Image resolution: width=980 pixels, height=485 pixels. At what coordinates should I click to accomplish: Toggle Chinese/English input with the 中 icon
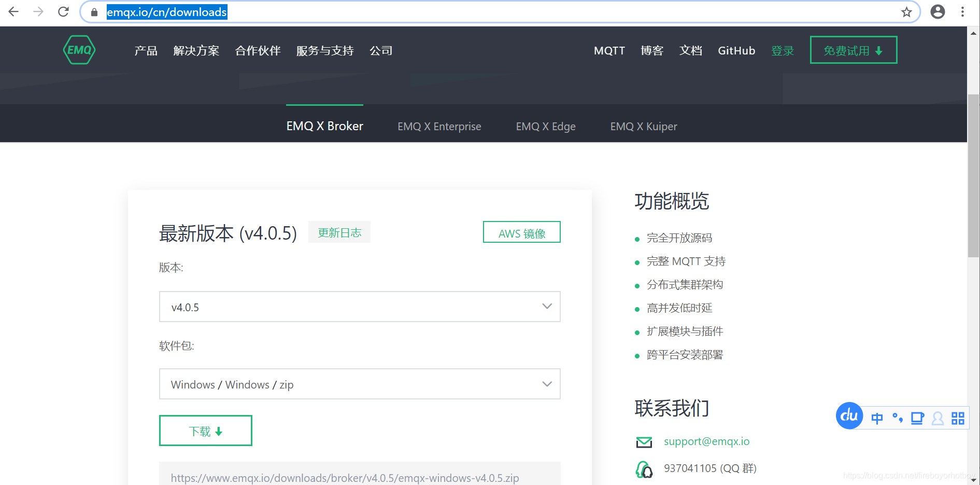click(x=877, y=418)
